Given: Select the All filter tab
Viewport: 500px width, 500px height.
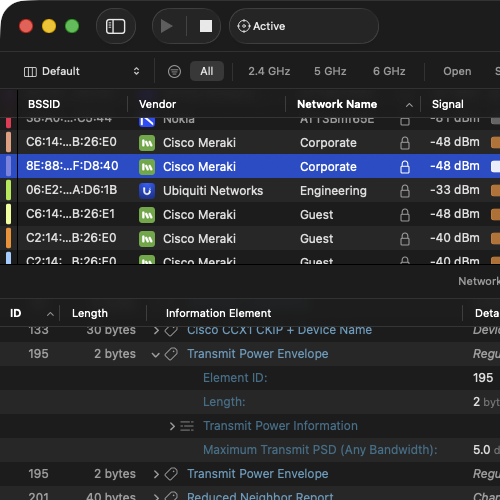Looking at the screenshot, I should click(207, 71).
